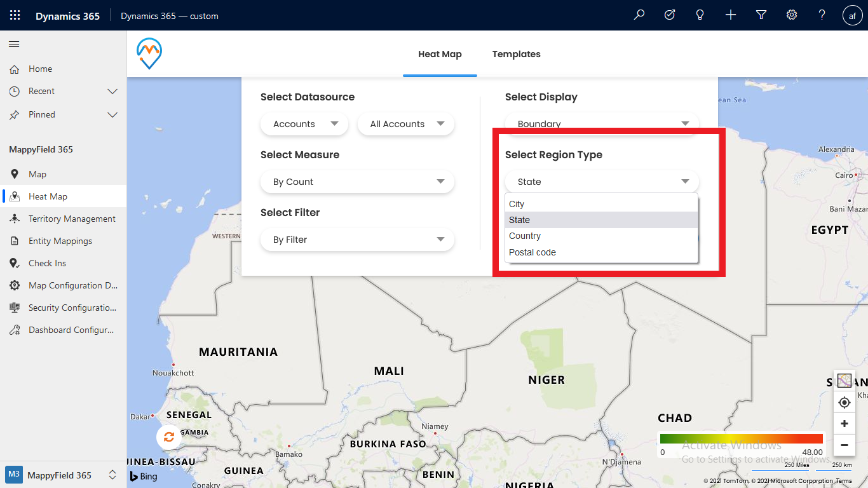Choose Country from region type list
The image size is (868, 488).
(x=602, y=236)
